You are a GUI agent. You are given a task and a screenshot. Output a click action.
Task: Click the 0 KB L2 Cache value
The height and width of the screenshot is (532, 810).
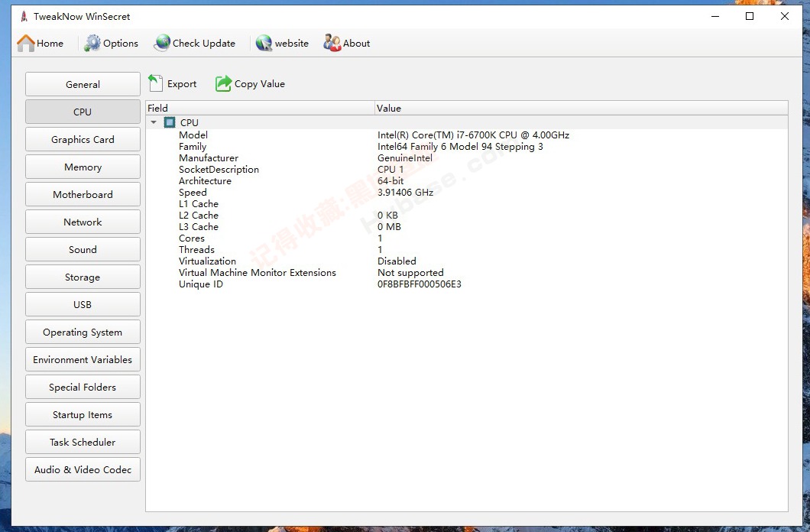(x=388, y=216)
